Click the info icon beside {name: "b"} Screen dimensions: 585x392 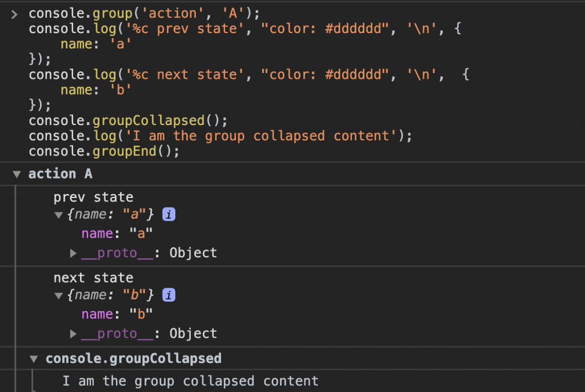point(169,295)
